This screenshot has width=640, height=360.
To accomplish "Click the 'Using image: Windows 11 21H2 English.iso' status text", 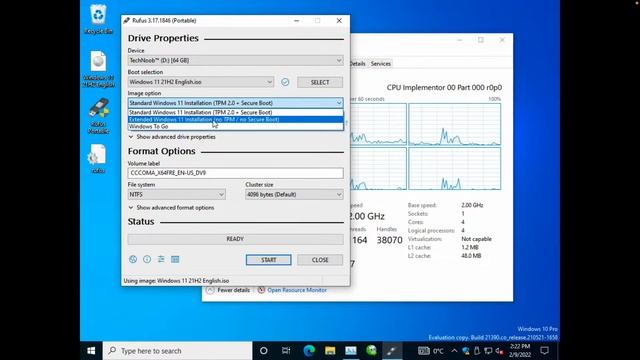I will click(176, 281).
